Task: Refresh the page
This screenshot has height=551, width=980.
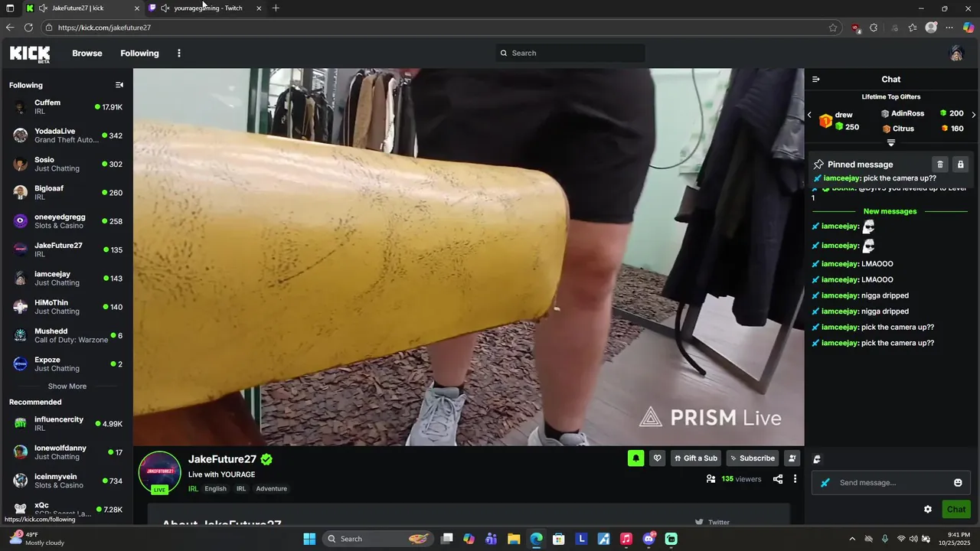Action: [x=28, y=28]
